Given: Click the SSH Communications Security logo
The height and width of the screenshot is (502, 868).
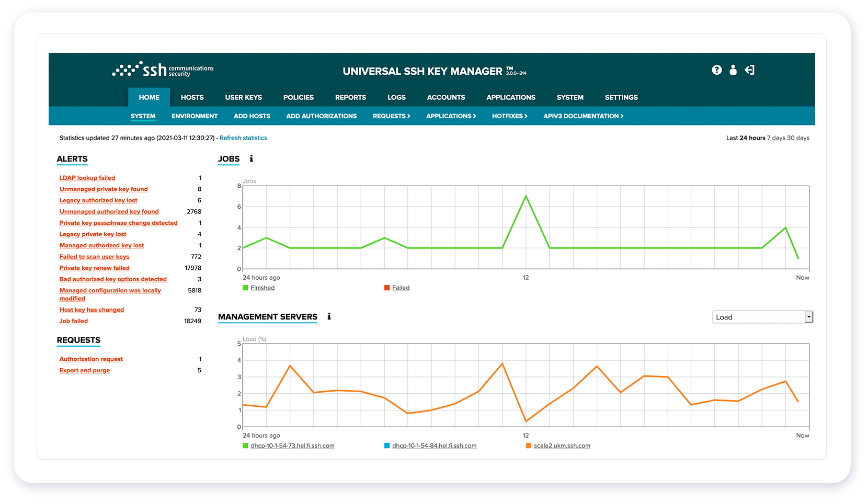Looking at the screenshot, I should click(163, 70).
